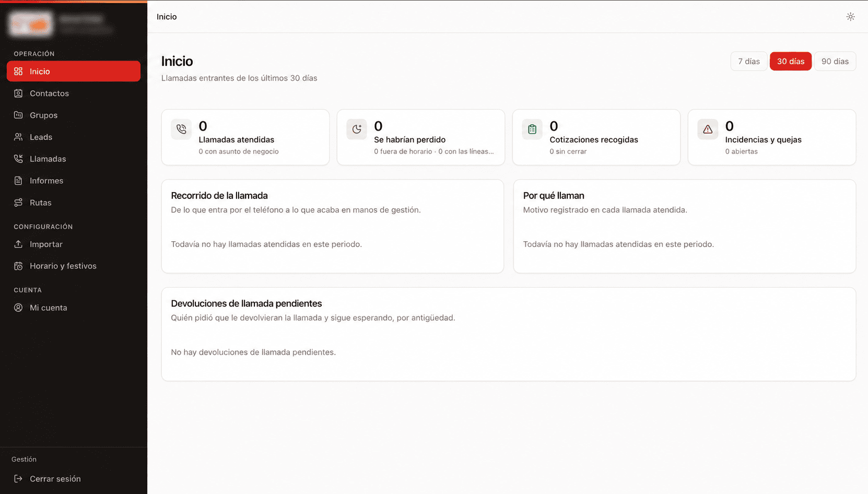Viewport: 868px width, 494px height.
Task: Open the Importar configuration page
Action: [74, 244]
